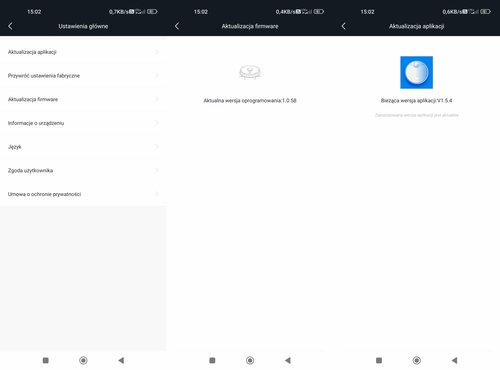The width and height of the screenshot is (500, 370).
Task: Go back from Ustawienia główne screen
Action: point(10,26)
